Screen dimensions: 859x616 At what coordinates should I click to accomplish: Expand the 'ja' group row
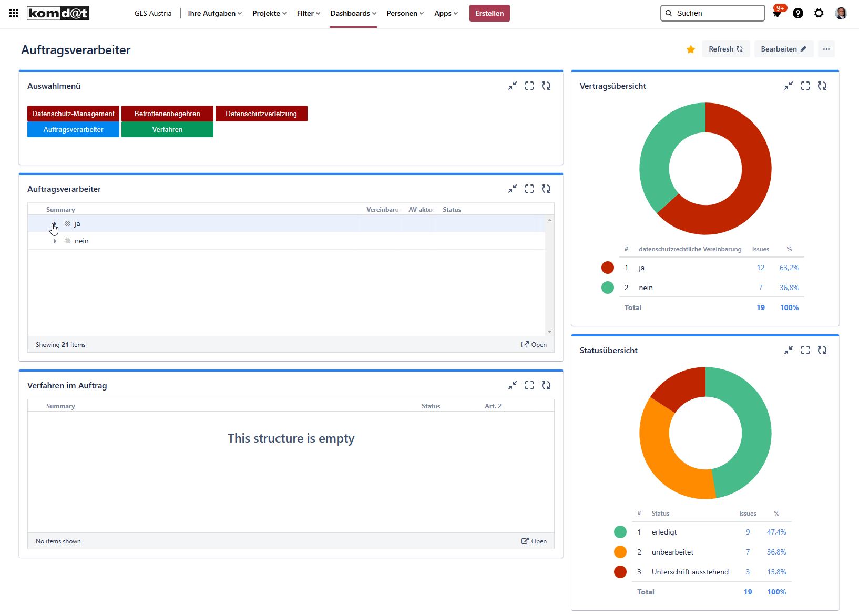55,224
